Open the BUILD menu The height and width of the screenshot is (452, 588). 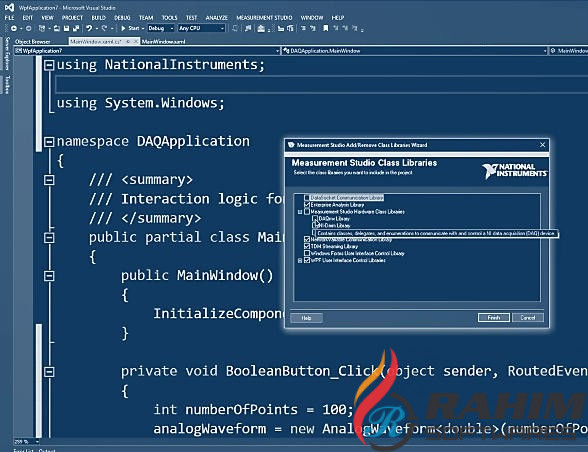(x=99, y=18)
